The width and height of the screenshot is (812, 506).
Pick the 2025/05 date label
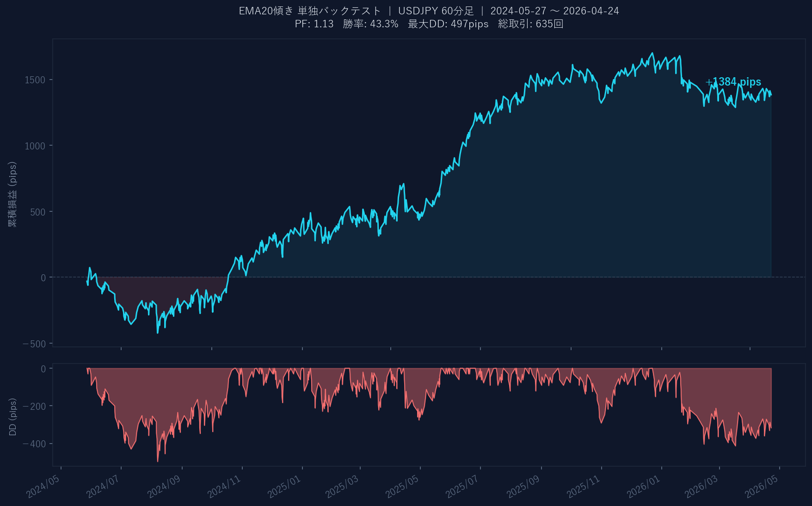point(402,486)
